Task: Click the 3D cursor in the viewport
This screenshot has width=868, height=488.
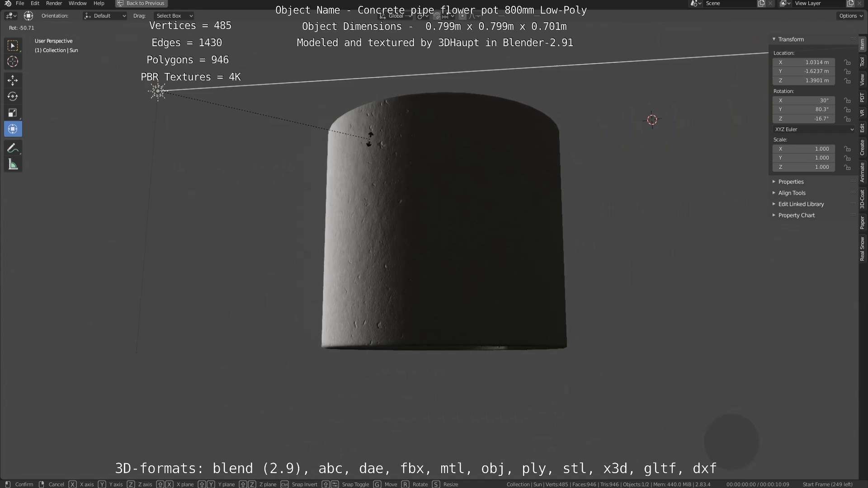Action: (652, 120)
